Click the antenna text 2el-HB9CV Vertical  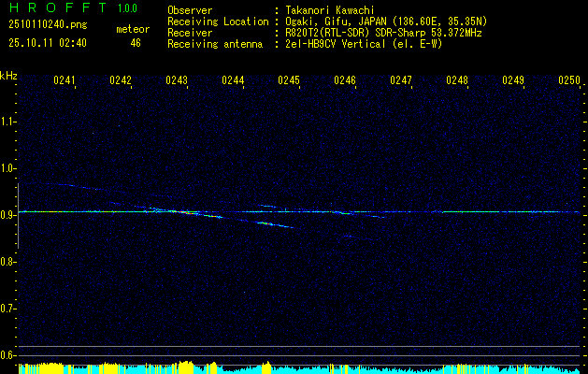pos(336,44)
